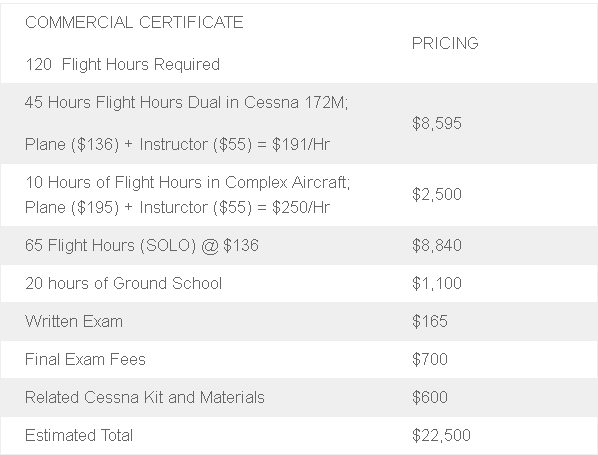Screen dimensions: 598x455
Task: Click the $165 price cell
Action: coord(430,321)
